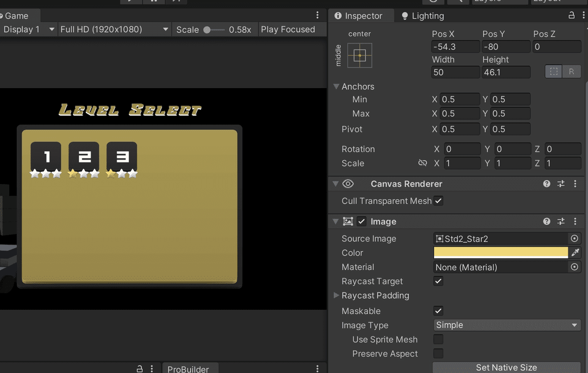
Task: Click the constrained proportions scale link icon
Action: pos(422,163)
